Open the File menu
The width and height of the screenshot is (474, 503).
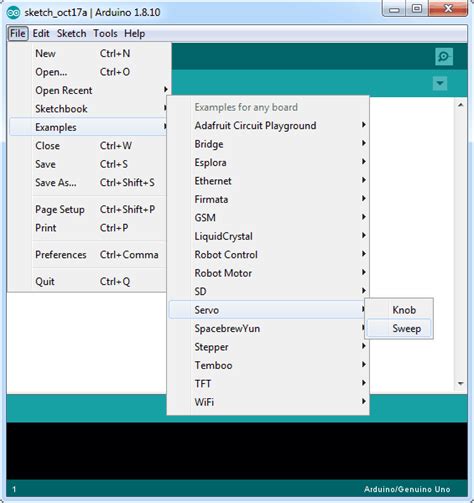[x=18, y=34]
